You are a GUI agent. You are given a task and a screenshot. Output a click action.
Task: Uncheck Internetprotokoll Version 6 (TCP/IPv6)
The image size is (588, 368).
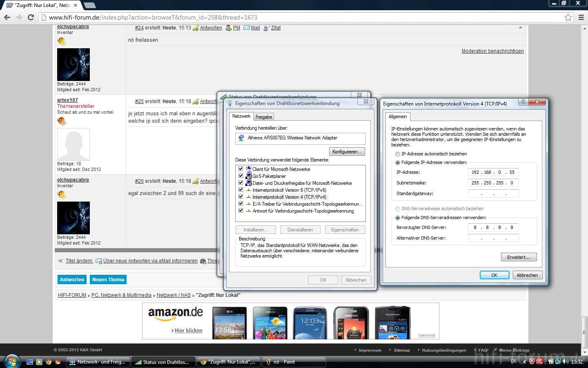point(241,190)
